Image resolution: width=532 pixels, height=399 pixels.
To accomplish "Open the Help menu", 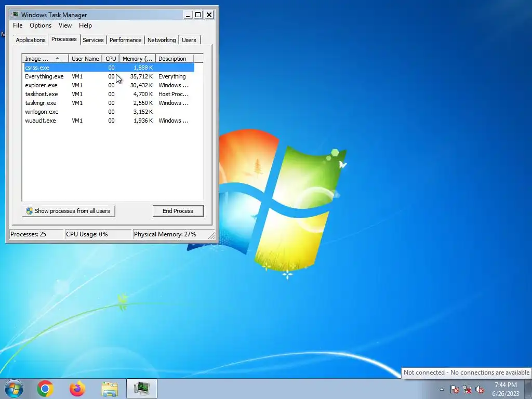I will (86, 25).
